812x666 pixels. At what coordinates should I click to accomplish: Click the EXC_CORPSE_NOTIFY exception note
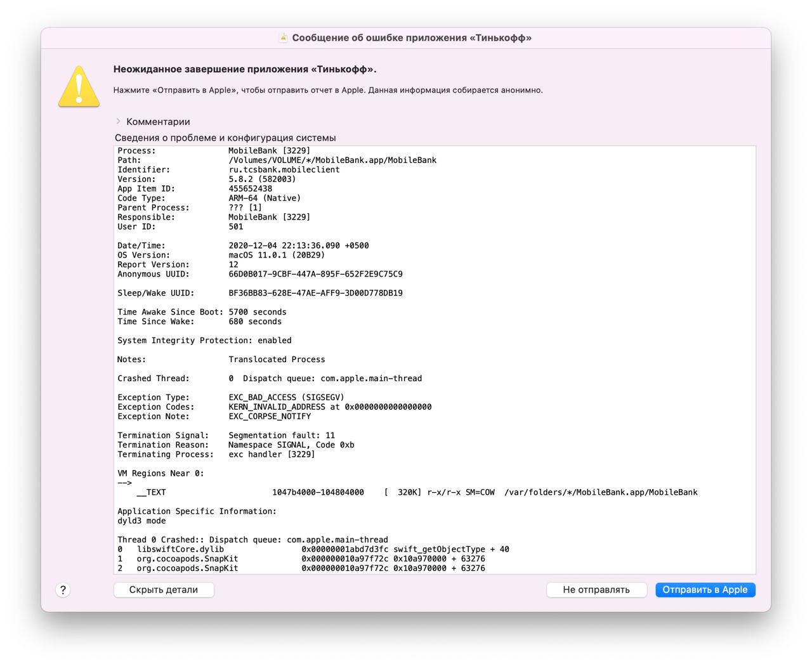click(x=270, y=417)
